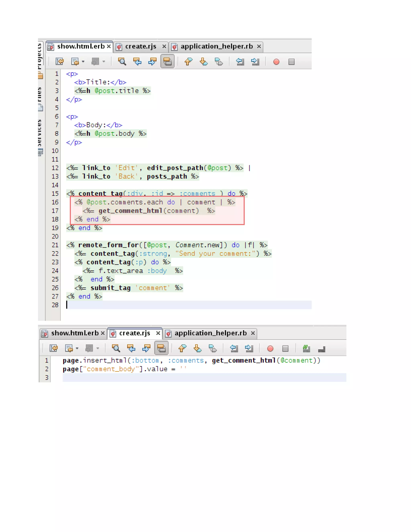Click Previous Bookmark icon in show.html.erb editor toolbar
Viewport: 411px width, 532px height.
coord(188,61)
